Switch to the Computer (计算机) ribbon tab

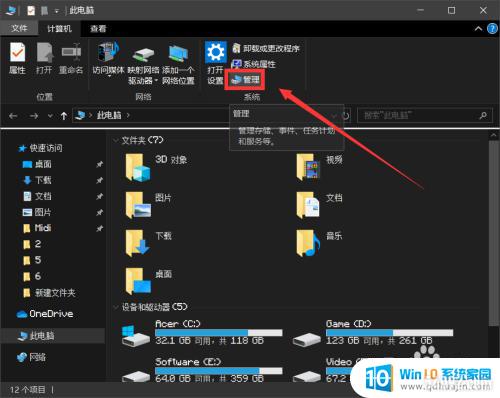(59, 29)
